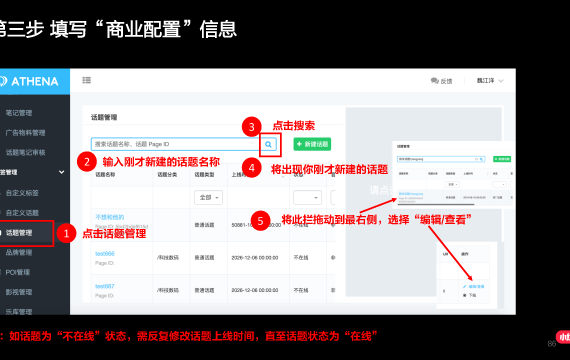Click the 不在线 status in test666 row
The width and height of the screenshot is (570, 360).
[301, 258]
